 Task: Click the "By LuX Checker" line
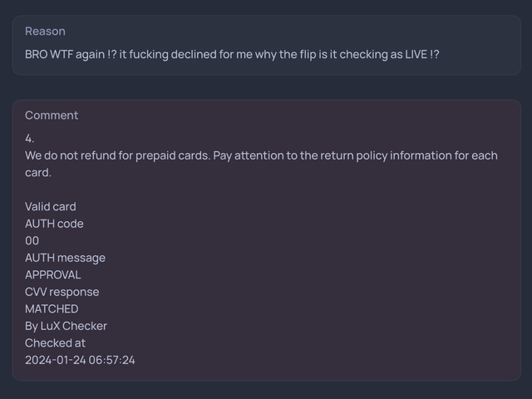[66, 326]
